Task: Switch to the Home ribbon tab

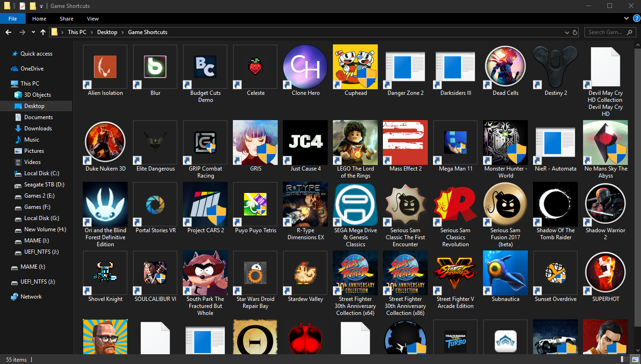Action: tap(39, 19)
